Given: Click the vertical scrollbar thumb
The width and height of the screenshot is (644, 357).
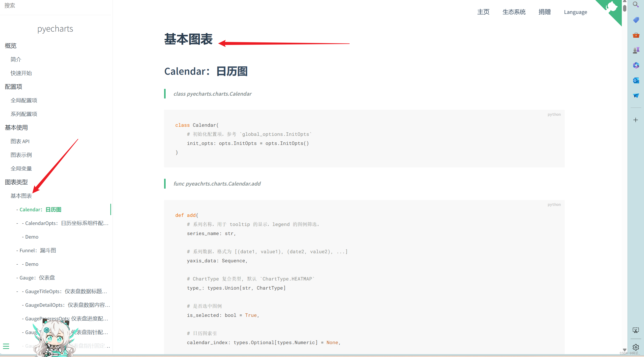Looking at the screenshot, I should pos(625,8).
